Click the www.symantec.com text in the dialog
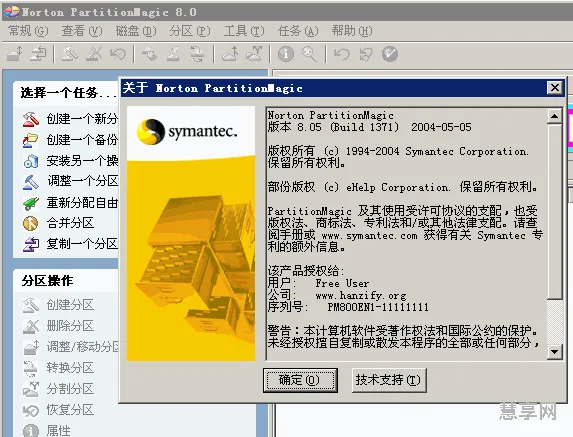The width and height of the screenshot is (573, 437). (x=369, y=236)
